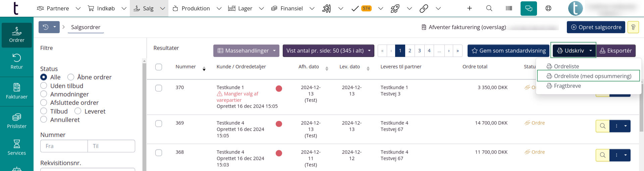Select the Åbne ordrer radio button
Viewport: 644px width, 171px height.
click(x=71, y=77)
